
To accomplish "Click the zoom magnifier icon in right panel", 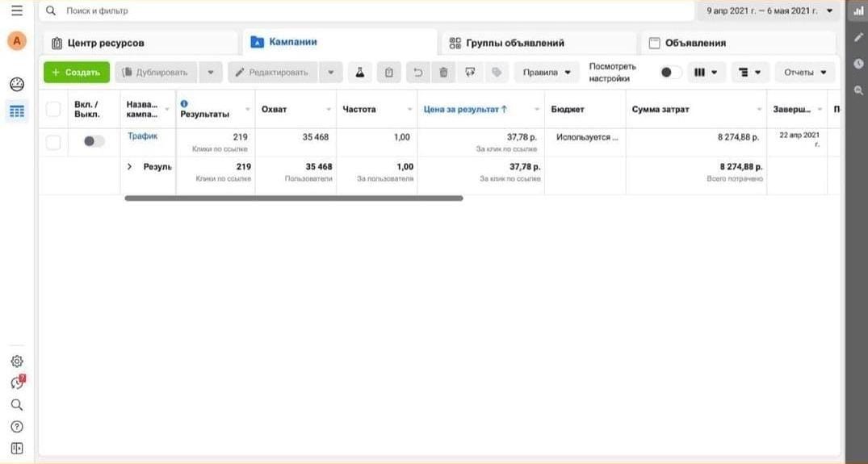I will 858,90.
